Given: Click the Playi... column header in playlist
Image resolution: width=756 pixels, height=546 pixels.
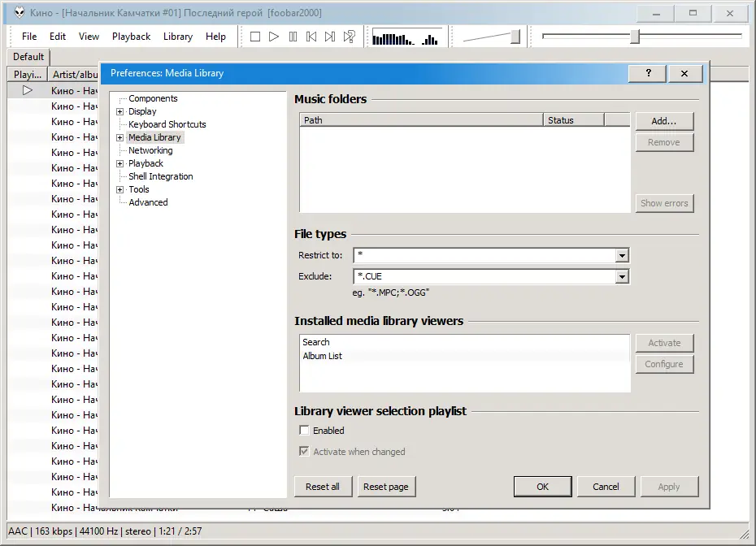Looking at the screenshot, I should (28, 74).
